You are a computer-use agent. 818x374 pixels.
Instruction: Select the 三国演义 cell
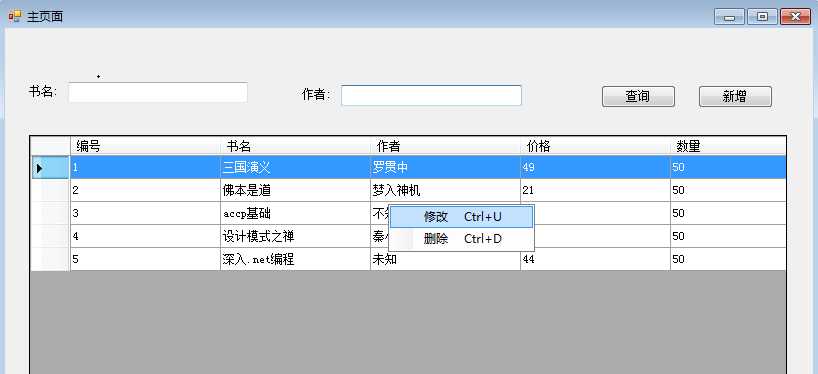[x=295, y=167]
